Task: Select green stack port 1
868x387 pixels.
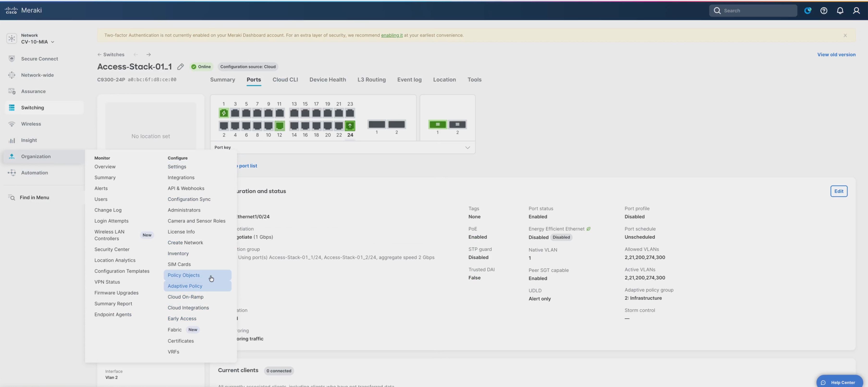Action: click(437, 124)
